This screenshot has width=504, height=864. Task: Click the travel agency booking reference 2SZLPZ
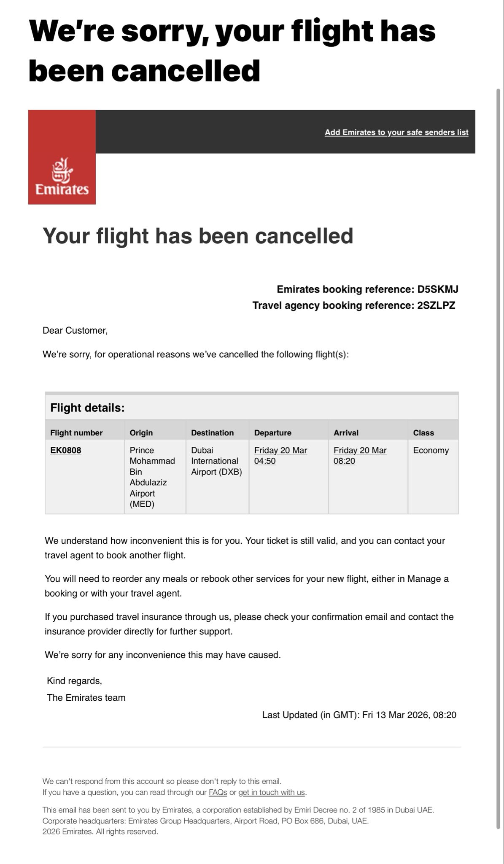coord(436,305)
